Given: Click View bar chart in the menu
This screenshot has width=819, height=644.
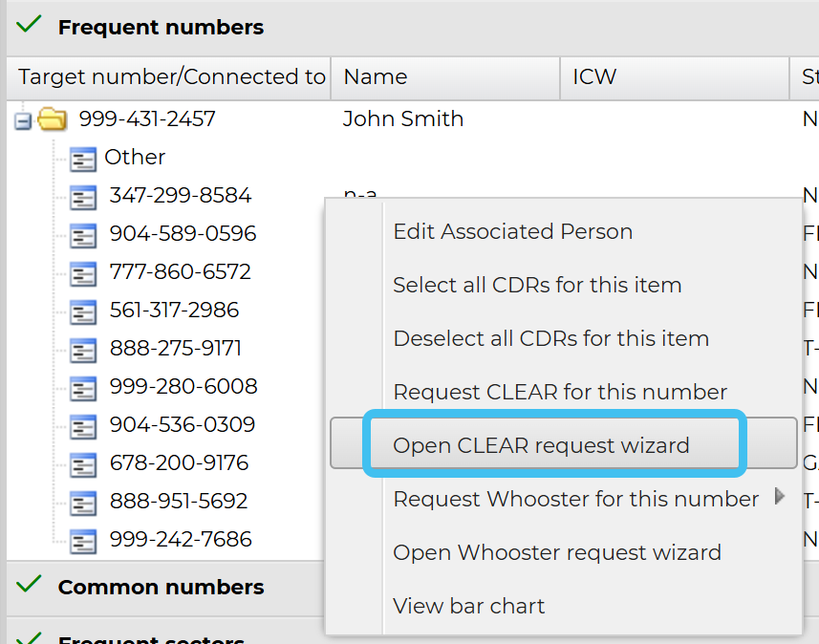Looking at the screenshot, I should tap(468, 606).
